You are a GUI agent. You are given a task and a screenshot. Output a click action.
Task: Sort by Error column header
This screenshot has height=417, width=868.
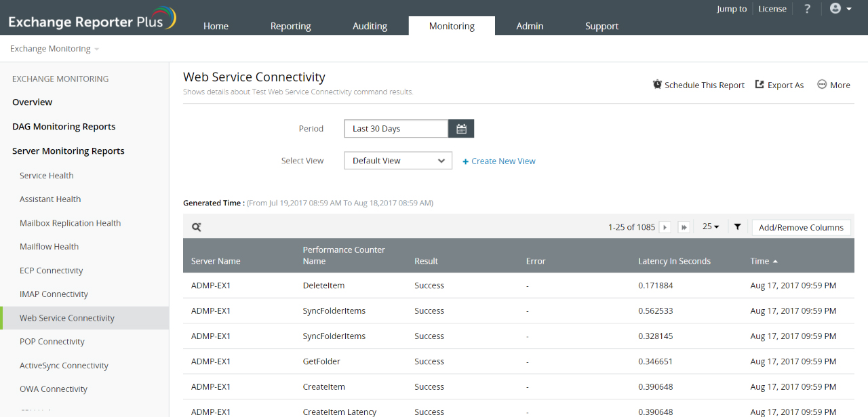coord(536,261)
